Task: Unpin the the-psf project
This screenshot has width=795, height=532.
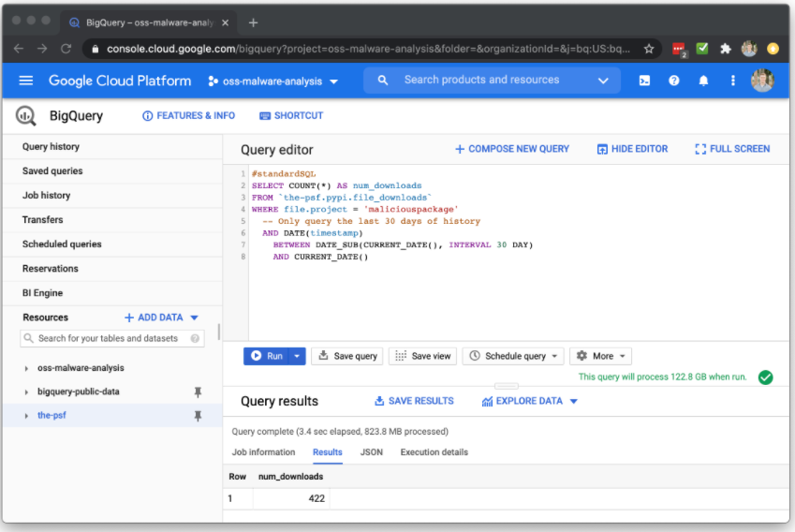Action: pos(198,416)
